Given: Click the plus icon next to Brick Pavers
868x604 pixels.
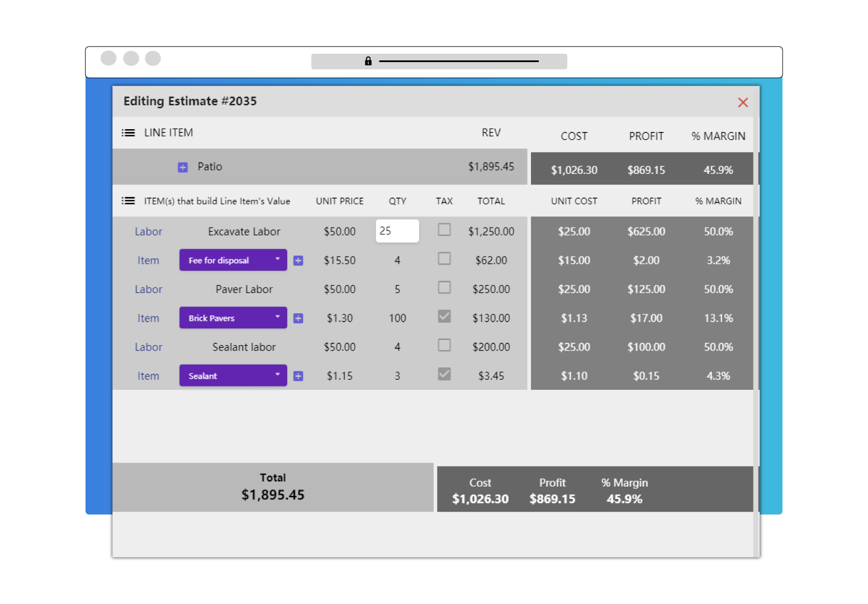Looking at the screenshot, I should (x=298, y=318).
